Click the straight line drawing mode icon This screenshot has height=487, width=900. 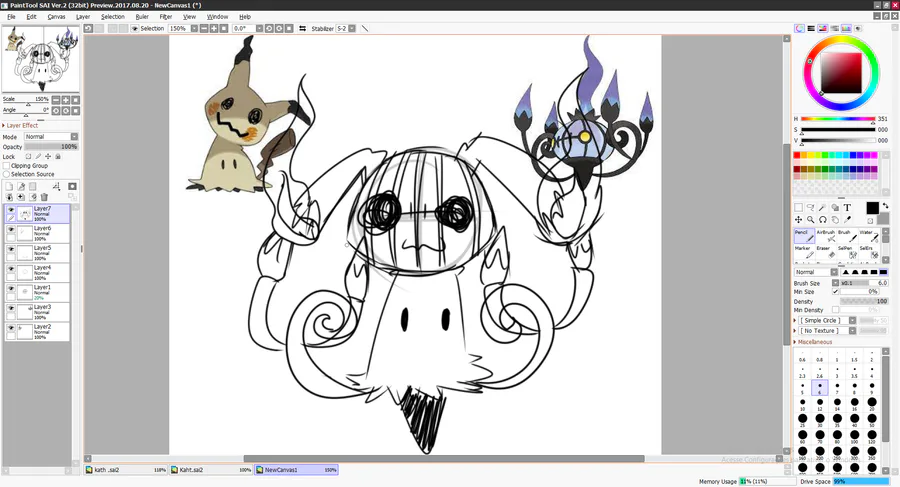pos(364,28)
